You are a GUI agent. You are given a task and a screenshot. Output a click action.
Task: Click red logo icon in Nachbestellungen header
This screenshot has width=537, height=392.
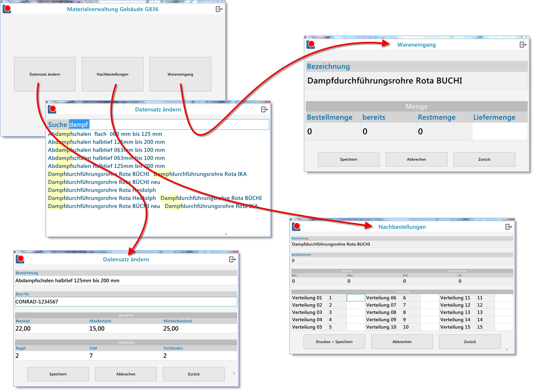click(x=296, y=227)
